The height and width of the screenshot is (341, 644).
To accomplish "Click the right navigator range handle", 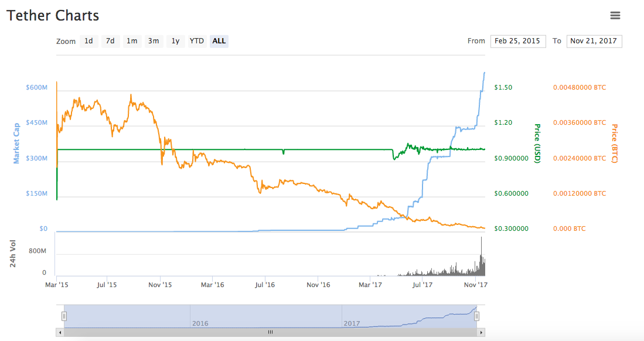I will pos(476,316).
